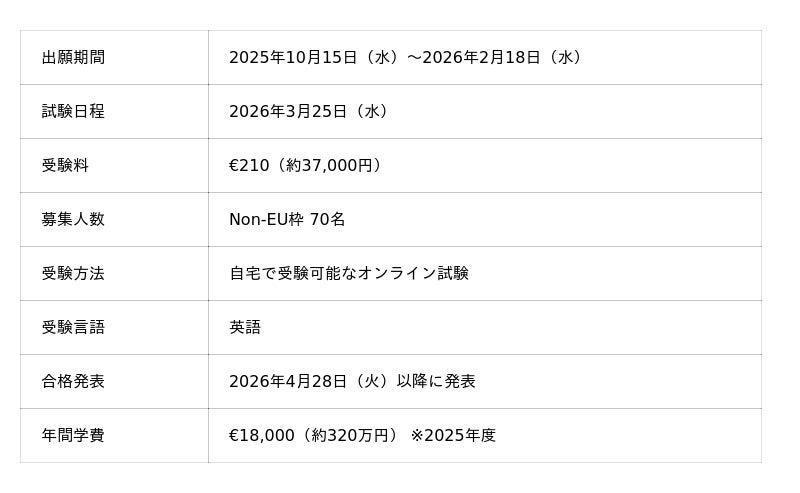The height and width of the screenshot is (493, 800).
Task: Click the Non-EU枠 70名 value
Action: tap(287, 219)
